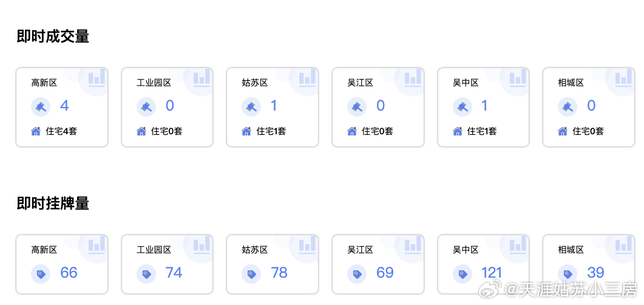Open the 即时成交量 section heading
Viewport: 644px width, 305px height.
(x=53, y=36)
